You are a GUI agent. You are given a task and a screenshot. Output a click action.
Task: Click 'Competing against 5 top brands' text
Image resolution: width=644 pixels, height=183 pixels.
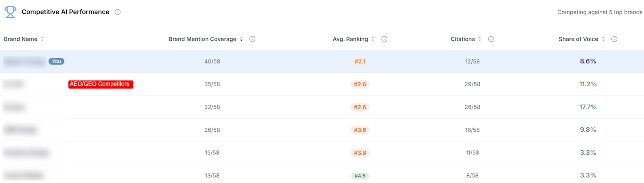click(x=600, y=12)
